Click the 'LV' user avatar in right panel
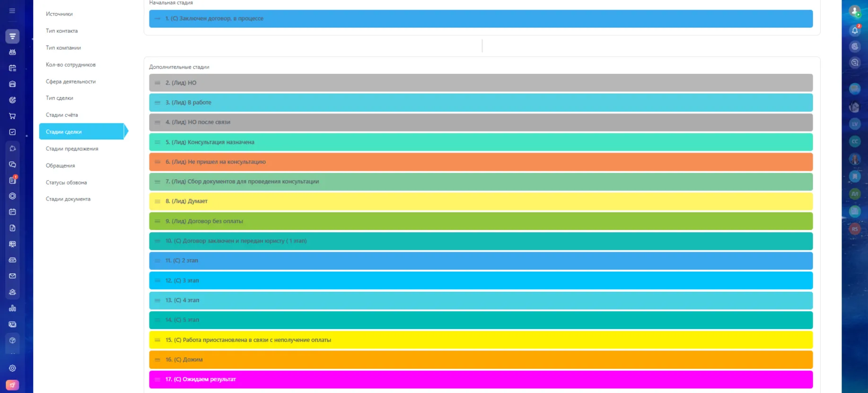 tap(854, 124)
